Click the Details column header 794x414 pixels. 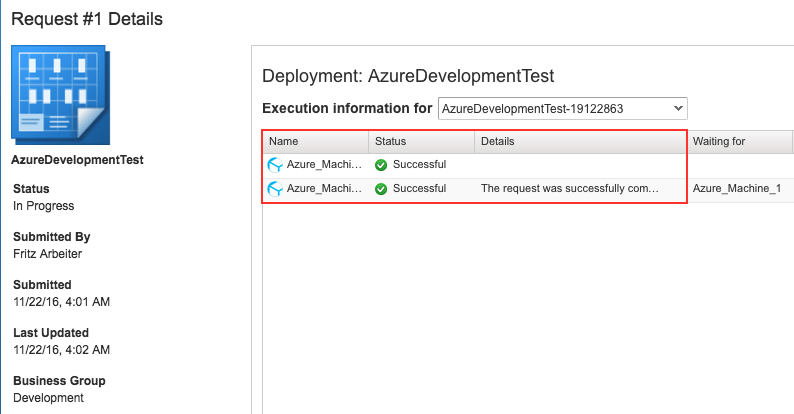[x=580, y=142]
